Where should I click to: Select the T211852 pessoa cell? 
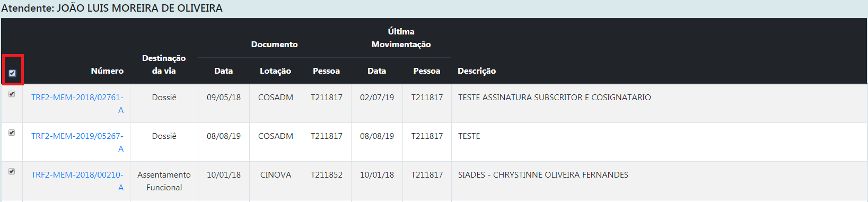click(x=327, y=174)
